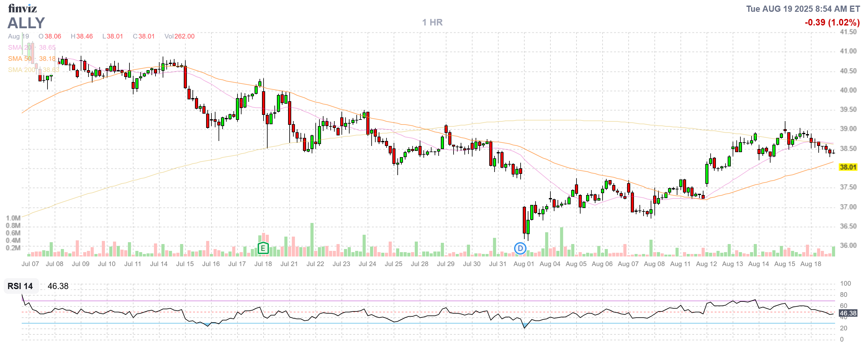Click the ALLY ticker symbol

point(26,23)
